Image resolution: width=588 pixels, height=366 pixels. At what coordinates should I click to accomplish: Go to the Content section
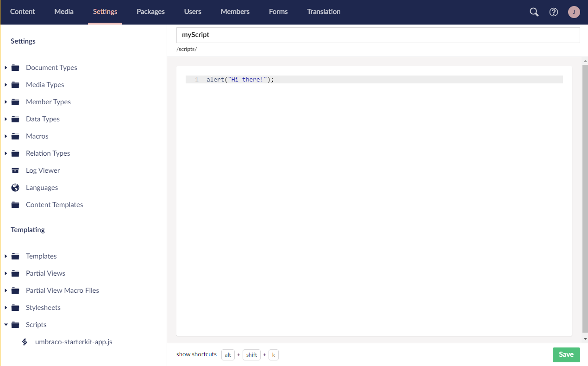point(23,12)
